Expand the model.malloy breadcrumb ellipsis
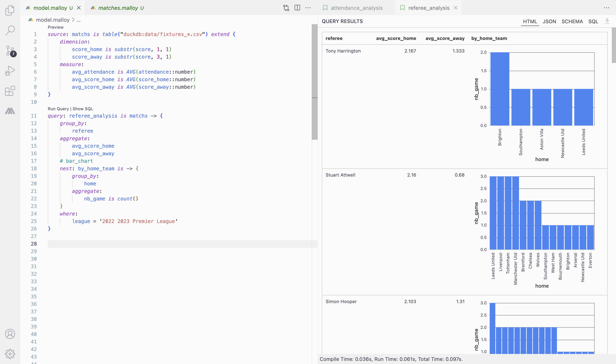The image size is (616, 364). coord(78,20)
